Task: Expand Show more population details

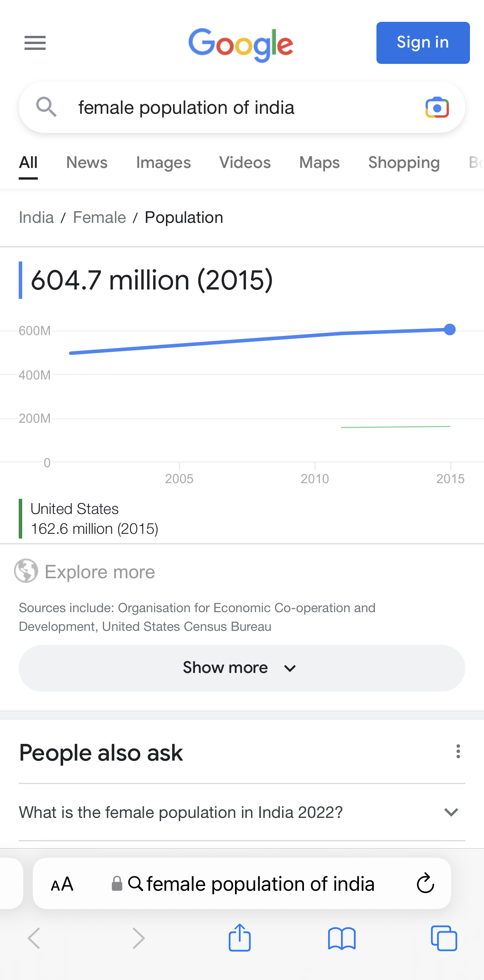Action: tap(242, 668)
